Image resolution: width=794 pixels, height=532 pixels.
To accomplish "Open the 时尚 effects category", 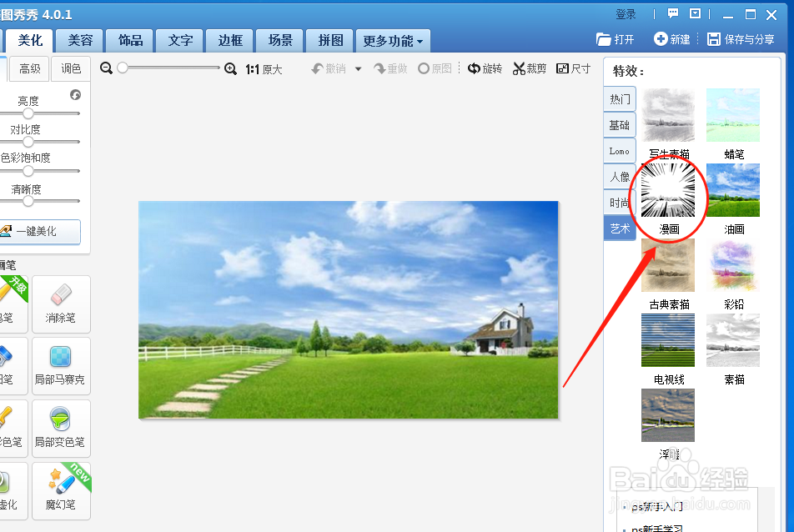I will click(x=619, y=203).
